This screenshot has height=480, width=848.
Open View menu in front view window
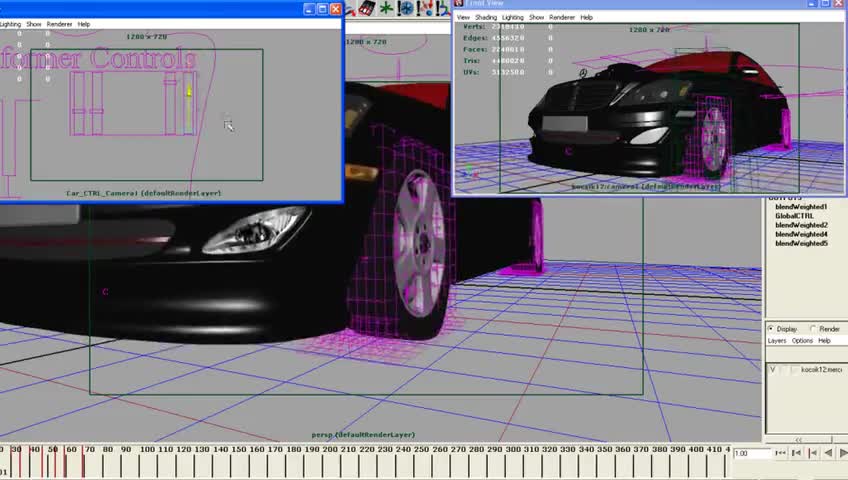click(x=463, y=17)
